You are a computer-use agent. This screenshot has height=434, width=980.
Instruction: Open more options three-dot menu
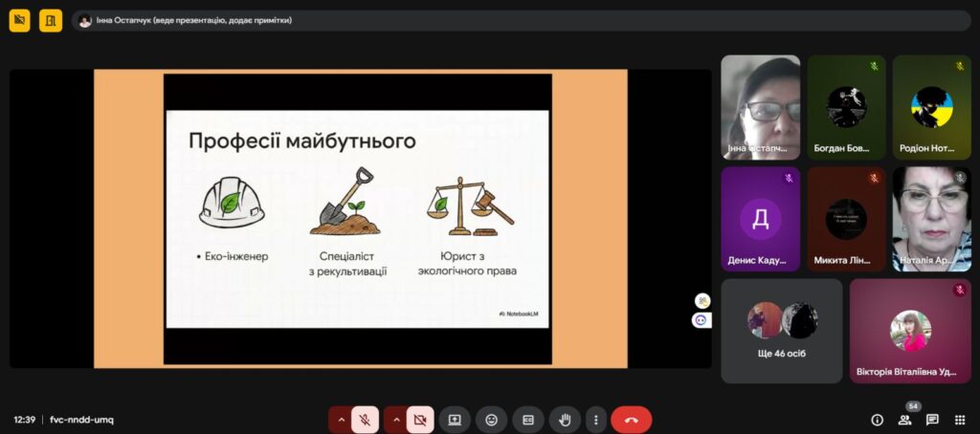[x=596, y=420]
